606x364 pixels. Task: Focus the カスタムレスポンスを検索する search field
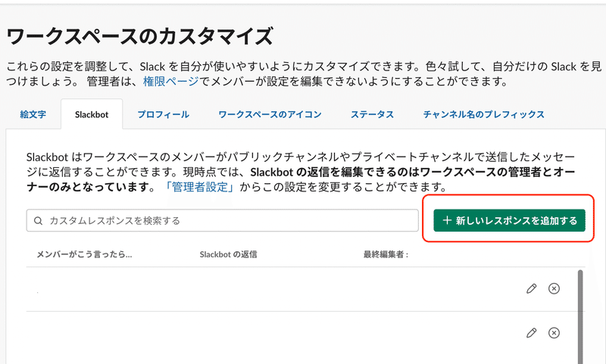pos(222,220)
